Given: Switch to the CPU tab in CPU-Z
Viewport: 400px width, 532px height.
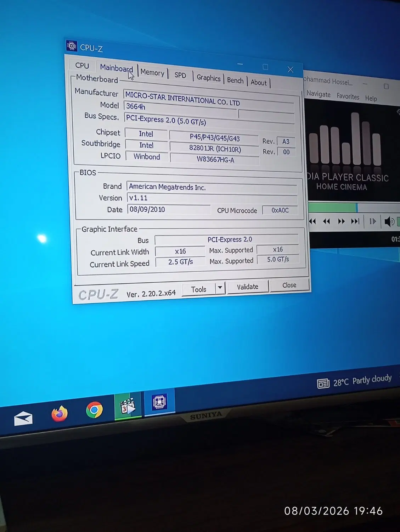Looking at the screenshot, I should click(x=82, y=65).
